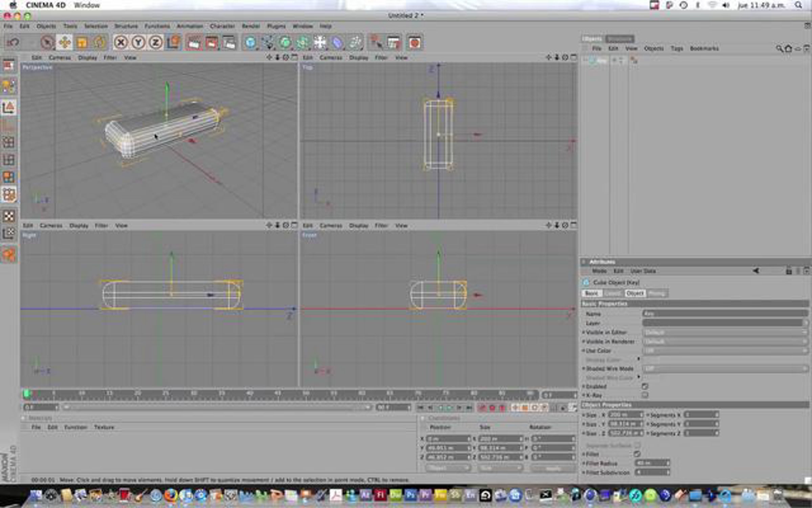Viewport: 812px width, 508px height.
Task: Select the Rotate tool icon
Action: pos(99,43)
